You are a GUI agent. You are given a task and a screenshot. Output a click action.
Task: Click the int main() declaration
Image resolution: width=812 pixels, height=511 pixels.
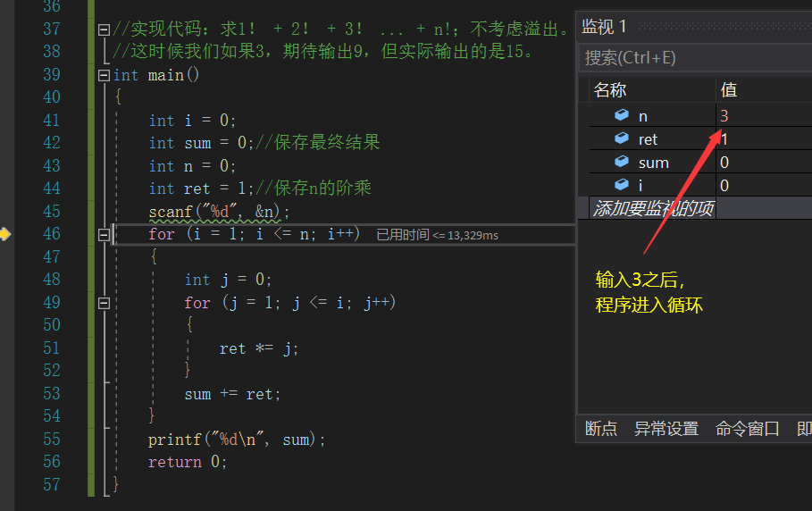coord(155,76)
